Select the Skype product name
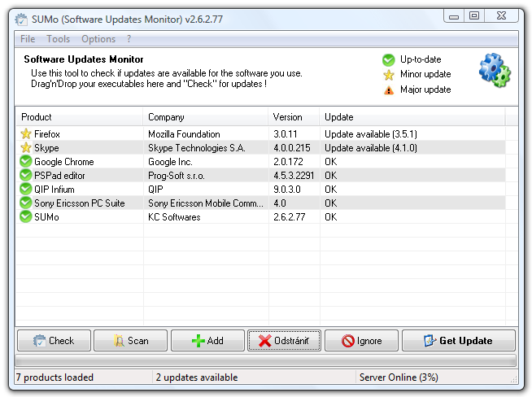This screenshot has width=532, height=397. pos(46,148)
